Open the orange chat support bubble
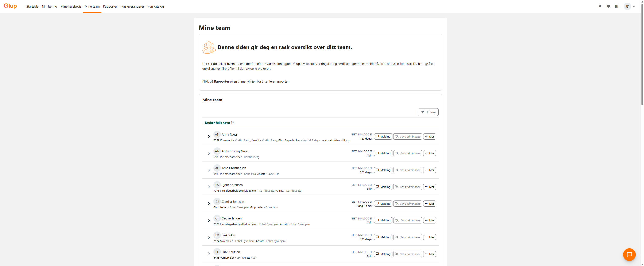Viewport: 644px width, 266px height. tap(629, 254)
